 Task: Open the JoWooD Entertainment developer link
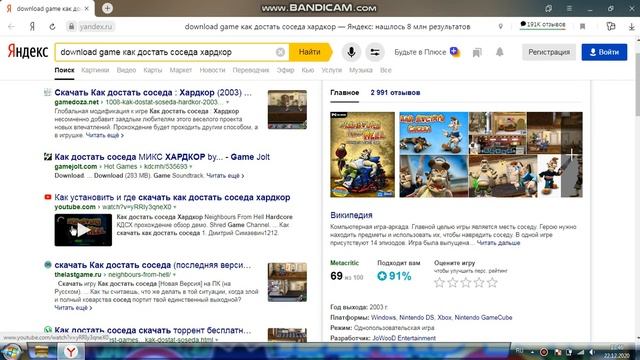tap(404, 338)
